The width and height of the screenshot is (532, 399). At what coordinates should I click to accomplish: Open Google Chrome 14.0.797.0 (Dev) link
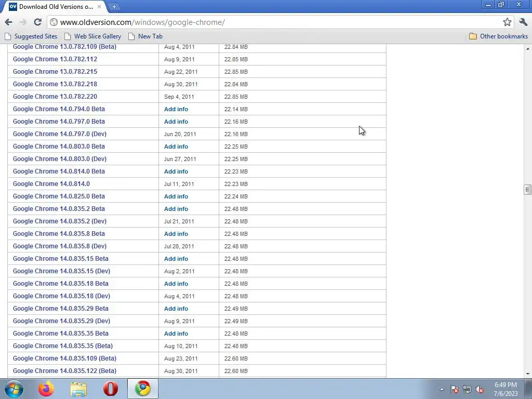point(60,134)
